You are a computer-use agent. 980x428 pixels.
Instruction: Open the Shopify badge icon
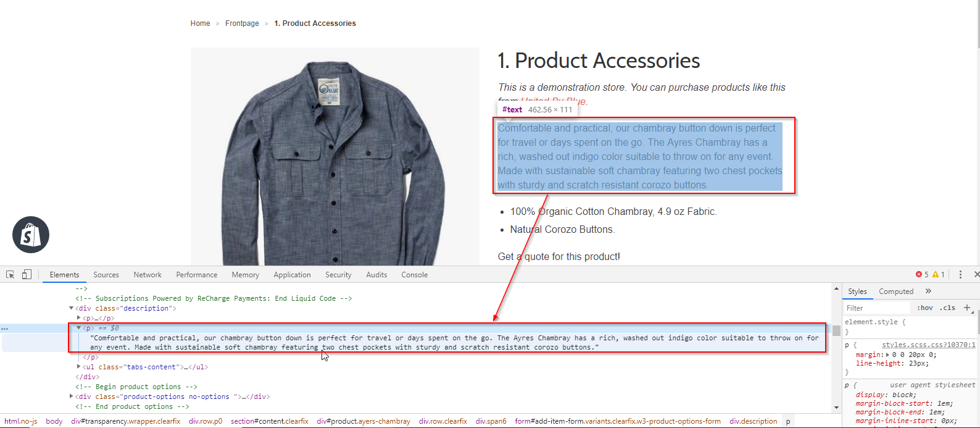(x=31, y=235)
